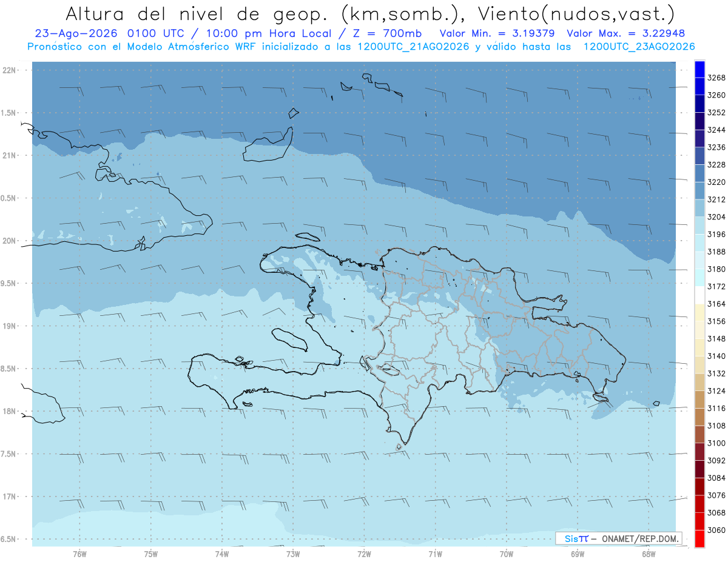The height and width of the screenshot is (562, 728).
Task: Click the 'Sis' logo text in credit box
Action: [x=571, y=538]
